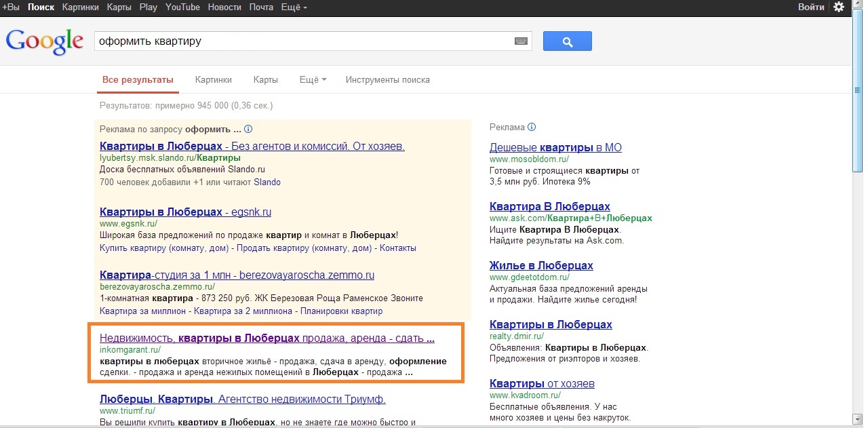Open Почта in the top bar
Screen dimensions: 868x428
262,7
